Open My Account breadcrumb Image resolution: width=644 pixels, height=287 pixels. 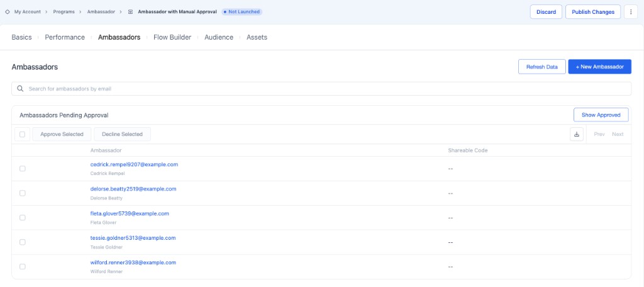pos(28,12)
